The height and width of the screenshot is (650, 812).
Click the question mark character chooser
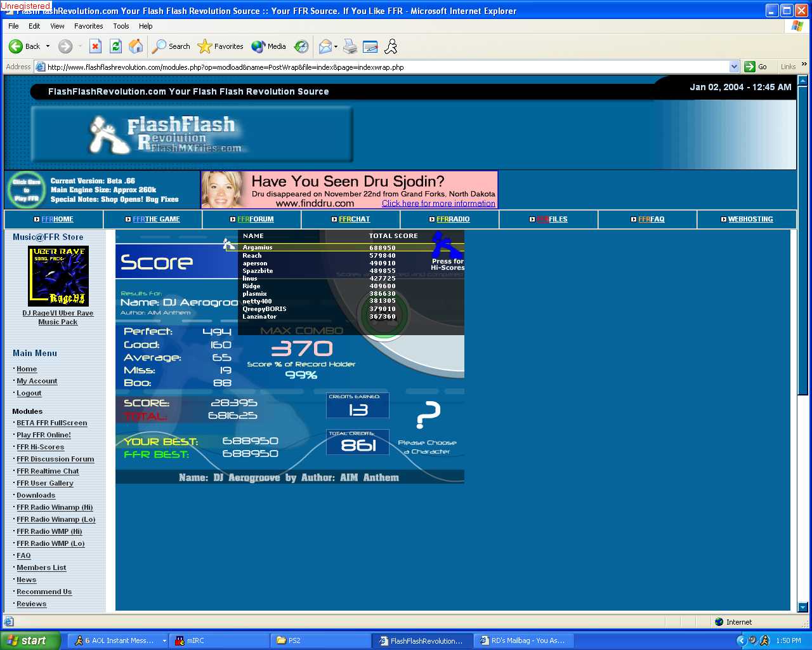pos(428,415)
